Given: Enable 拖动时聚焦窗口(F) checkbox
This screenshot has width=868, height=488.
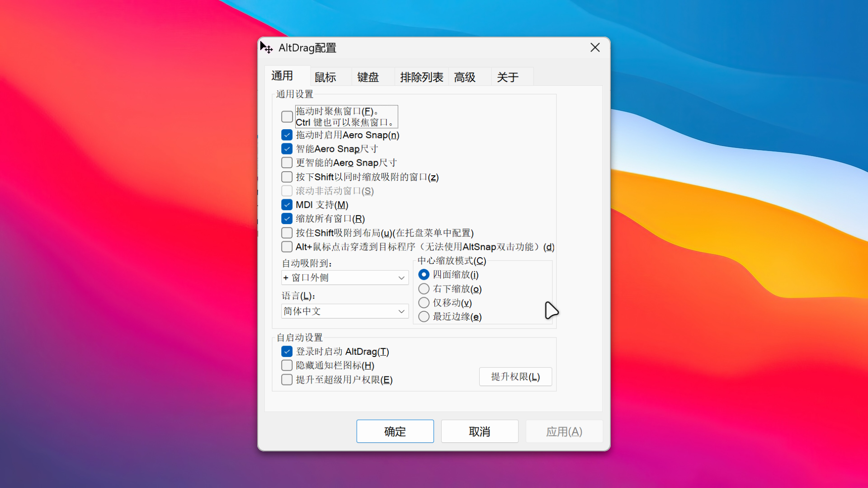Looking at the screenshot, I should 287,117.
